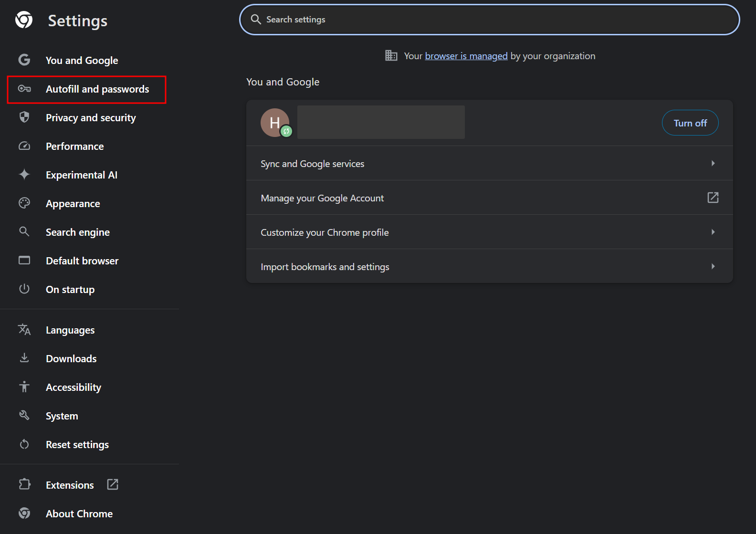Open the 'browser is managed' link

coord(466,56)
